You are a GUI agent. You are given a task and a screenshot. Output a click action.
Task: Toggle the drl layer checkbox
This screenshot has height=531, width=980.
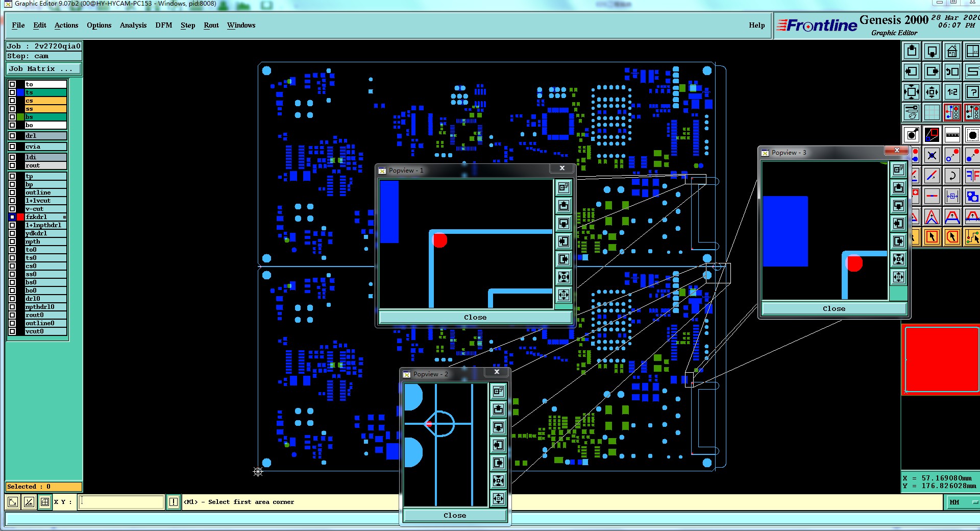[x=12, y=136]
